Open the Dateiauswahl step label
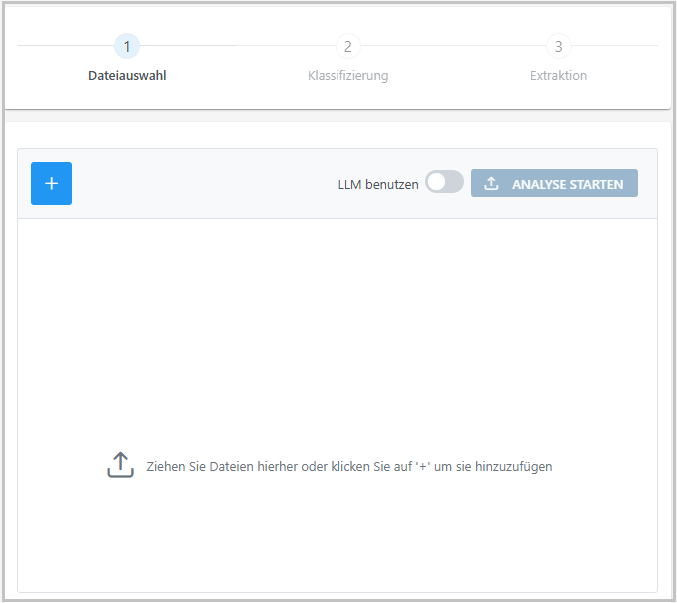The image size is (677, 603). 126,76
